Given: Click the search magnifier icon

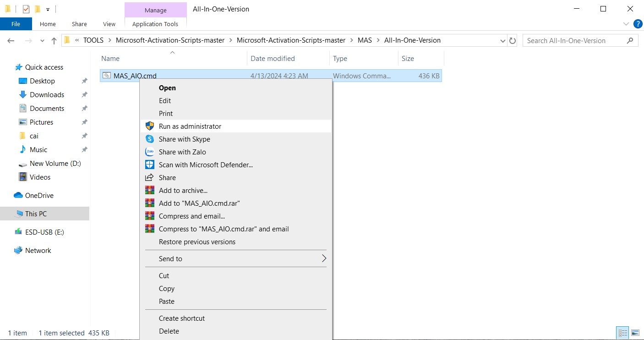Looking at the screenshot, I should coord(630,40).
